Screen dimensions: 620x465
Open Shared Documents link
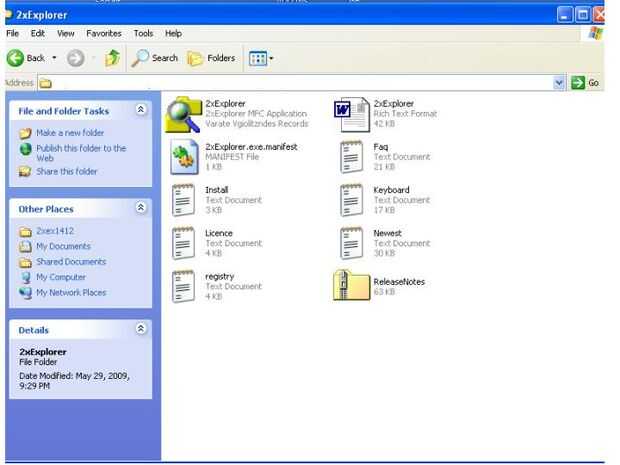point(71,262)
